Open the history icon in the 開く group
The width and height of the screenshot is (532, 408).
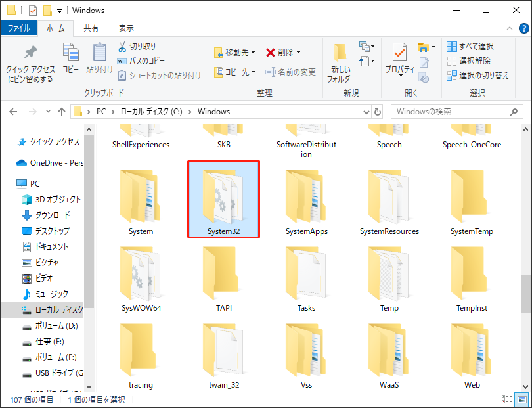tap(424, 78)
